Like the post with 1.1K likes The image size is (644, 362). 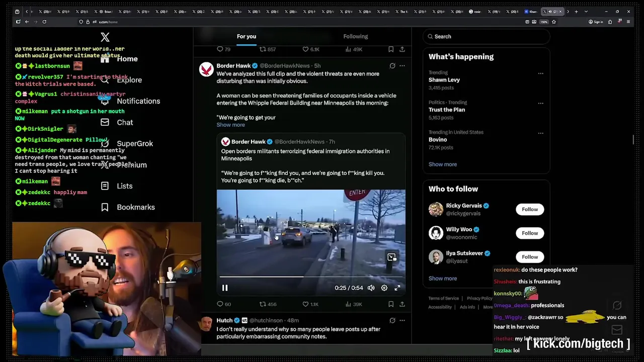click(305, 304)
